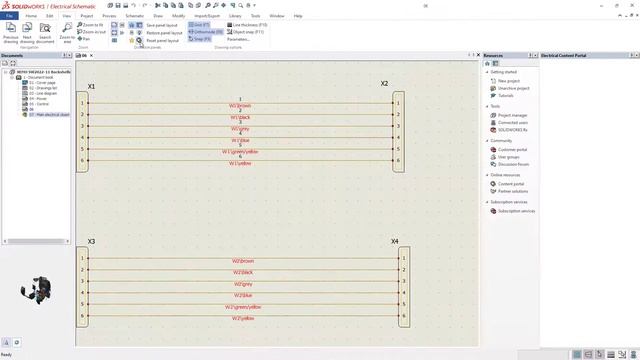640x360 pixels.
Task: Open drawing Parameters...
Action: pos(238,39)
